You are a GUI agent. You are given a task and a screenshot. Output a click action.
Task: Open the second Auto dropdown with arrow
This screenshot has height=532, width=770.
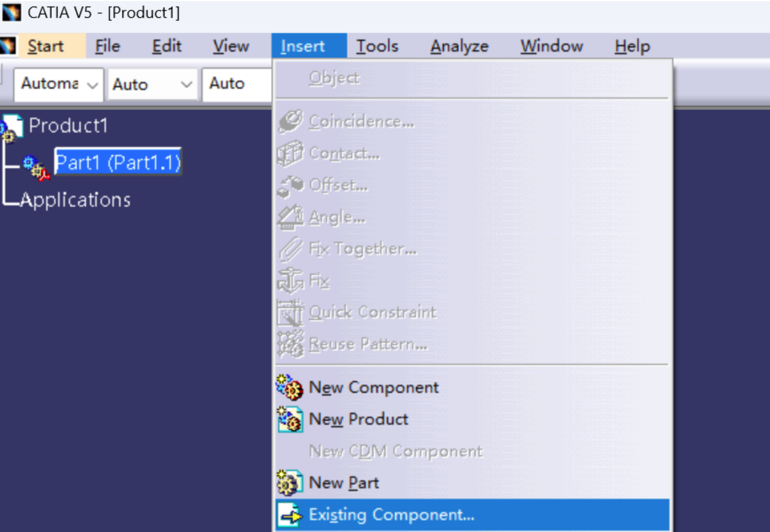coord(151,85)
